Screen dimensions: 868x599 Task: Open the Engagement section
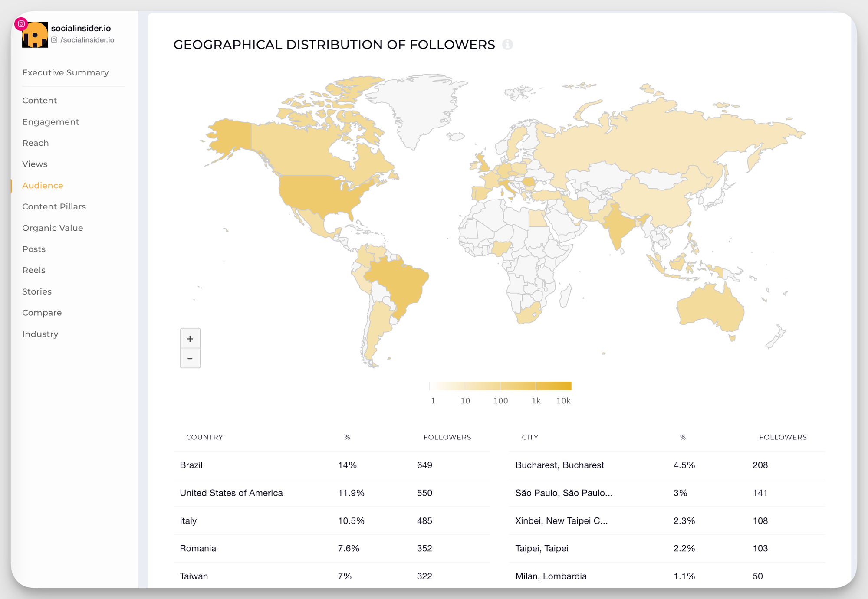(51, 122)
